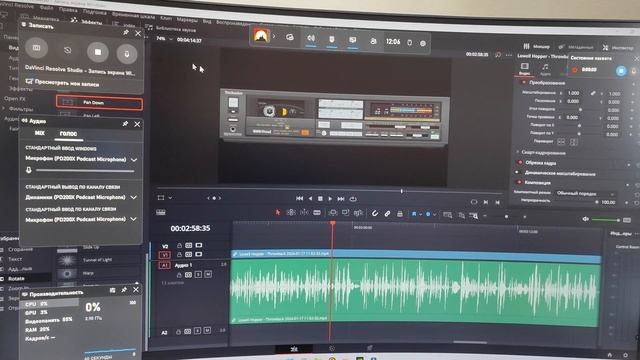Viewport: 640px width, 360px height.
Task: Open the Библиотека звуков panel
Action: tap(172, 29)
